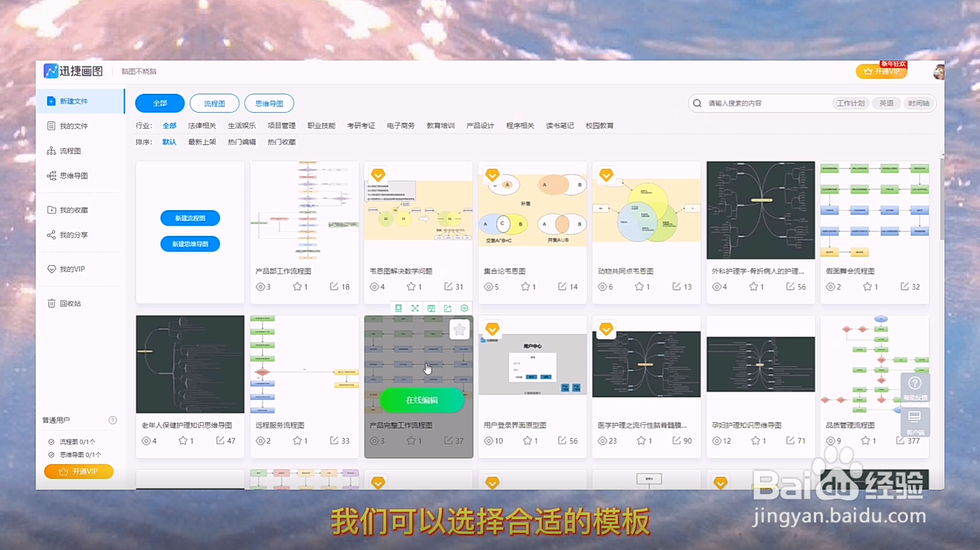Click orange 开通VIP button in sidebar
Screen dimensions: 980x550
(x=79, y=471)
